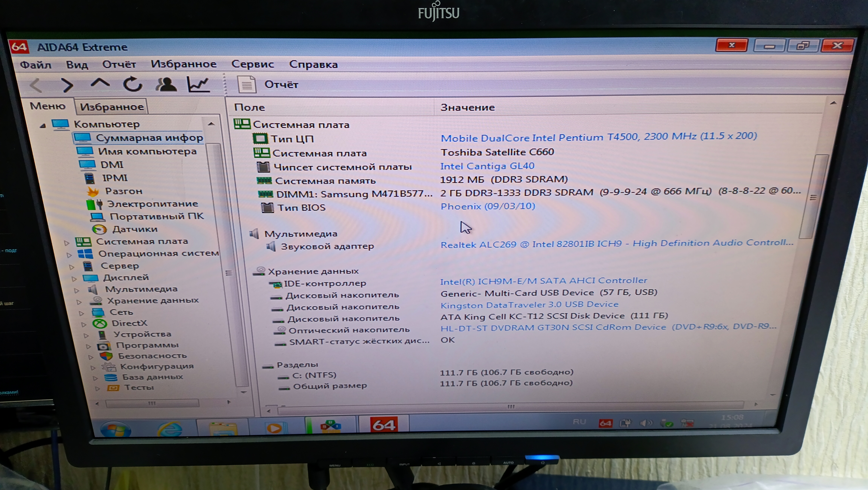Go up one level with the up arrow icon

click(100, 83)
